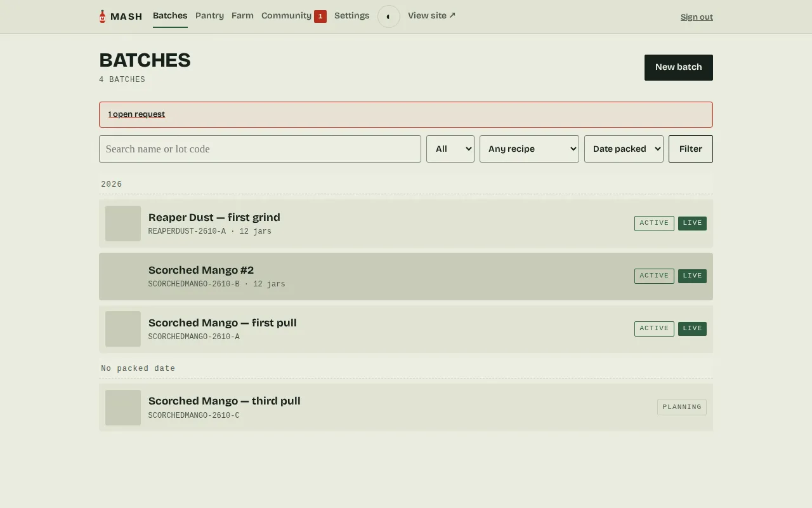Click ACTIVE badge on Reaper Dust row
The width and height of the screenshot is (812, 508).
(x=654, y=224)
